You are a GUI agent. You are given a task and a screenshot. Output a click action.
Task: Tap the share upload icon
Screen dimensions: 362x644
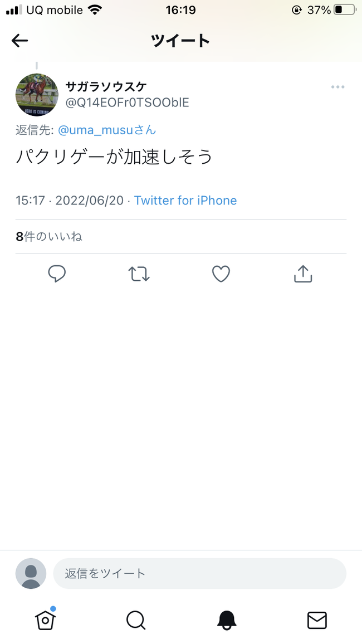[x=303, y=274]
